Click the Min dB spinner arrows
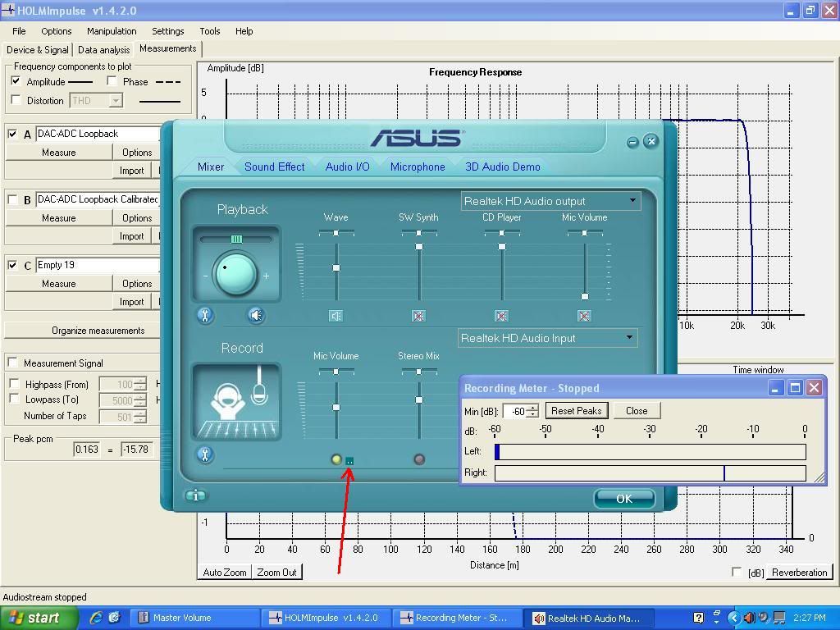 tap(532, 411)
